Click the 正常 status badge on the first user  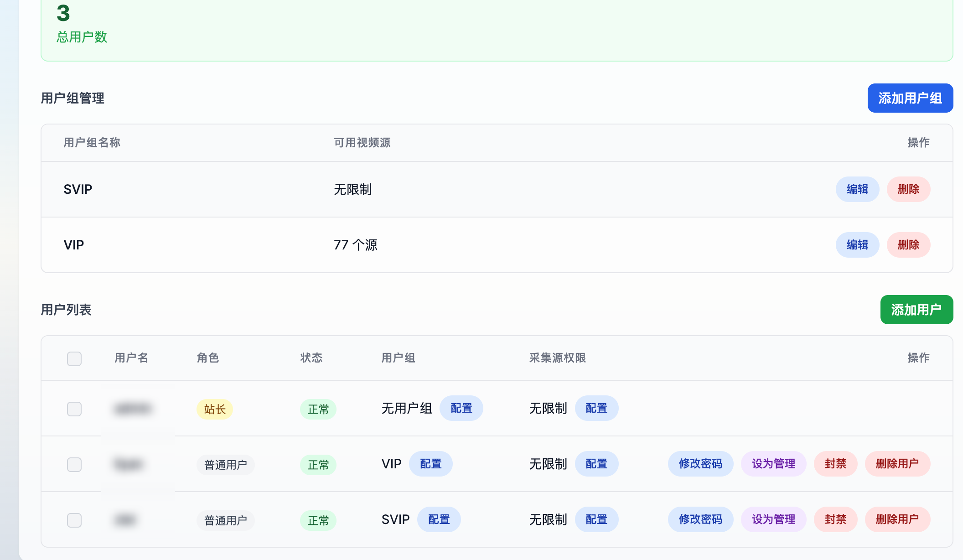click(318, 409)
